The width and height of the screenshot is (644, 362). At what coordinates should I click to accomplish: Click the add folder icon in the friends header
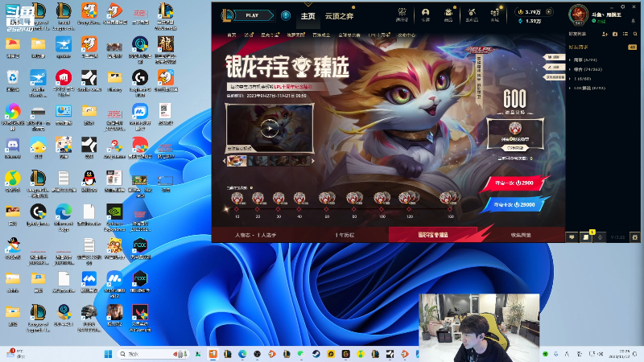pyautogui.click(x=615, y=34)
